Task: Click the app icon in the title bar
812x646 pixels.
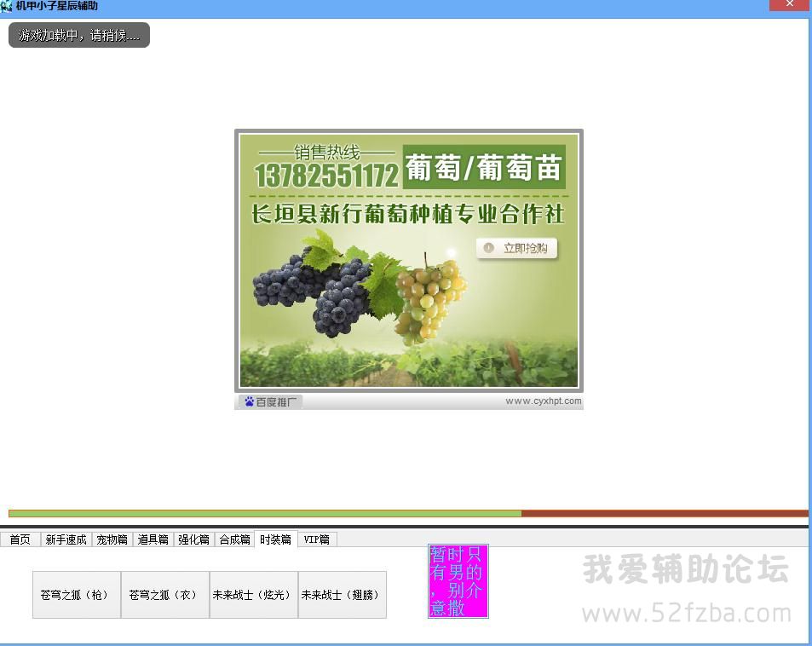Action: click(7, 6)
